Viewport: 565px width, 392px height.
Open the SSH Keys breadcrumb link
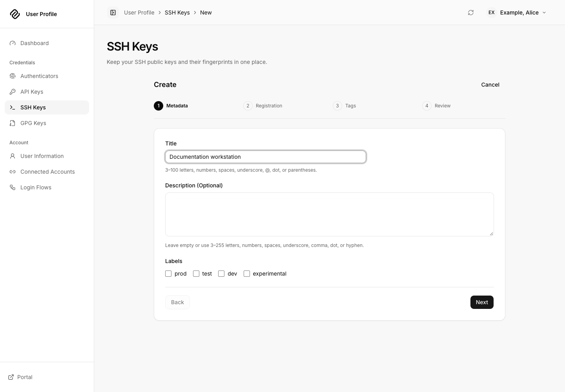[177, 13]
